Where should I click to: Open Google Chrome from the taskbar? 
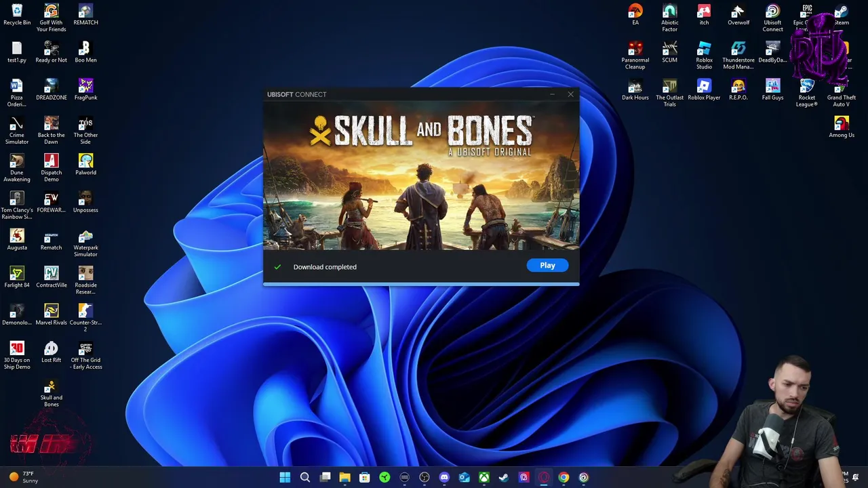click(x=564, y=477)
